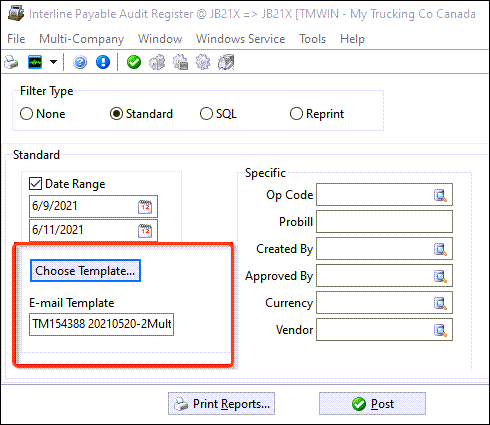Click the blue exclamation info icon
Screen dimensions: 490x425
(103, 62)
